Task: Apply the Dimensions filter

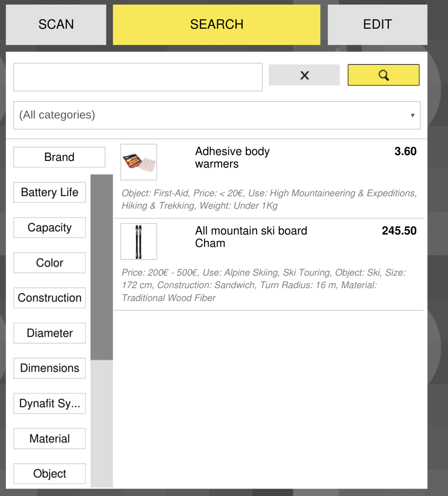Action: tap(50, 368)
